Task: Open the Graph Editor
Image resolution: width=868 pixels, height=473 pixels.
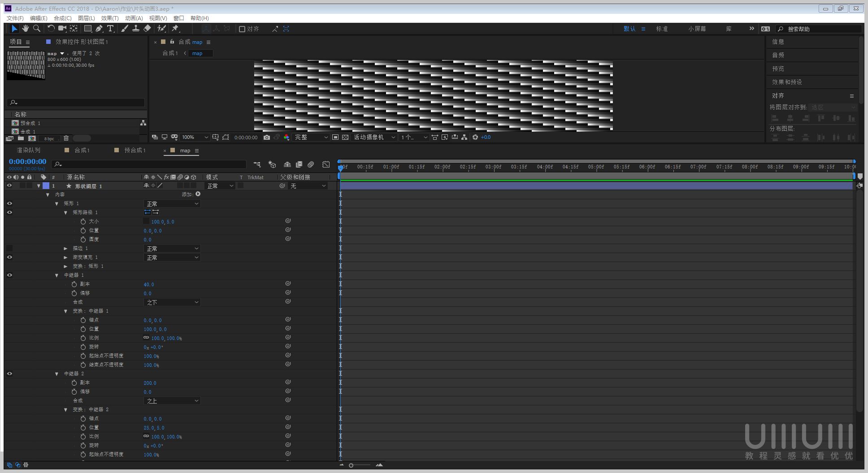Action: tap(326, 164)
